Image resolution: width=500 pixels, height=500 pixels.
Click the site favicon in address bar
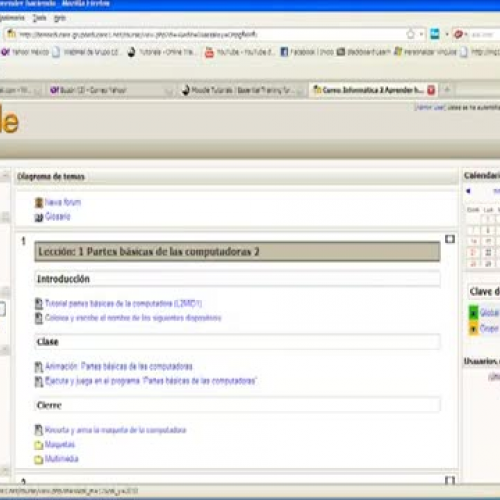(x=12, y=34)
